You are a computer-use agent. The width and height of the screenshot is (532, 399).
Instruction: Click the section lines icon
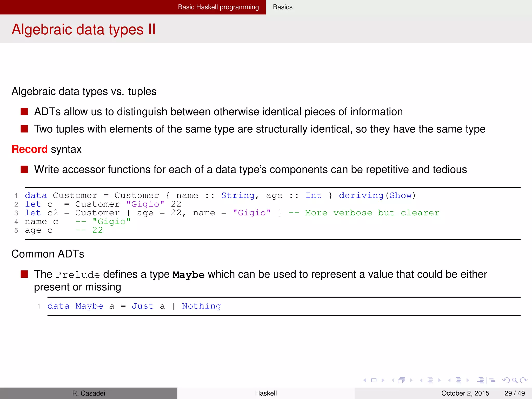pyautogui.click(x=459, y=380)
